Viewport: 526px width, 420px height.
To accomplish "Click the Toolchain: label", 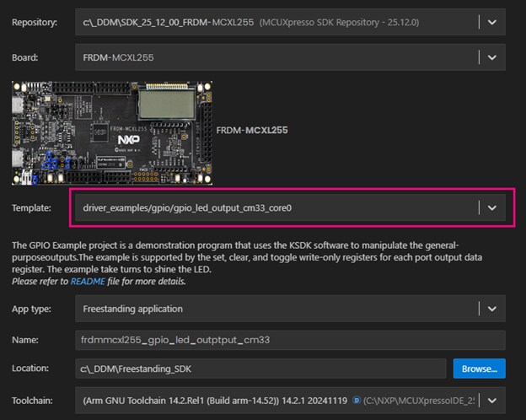I will (x=32, y=401).
